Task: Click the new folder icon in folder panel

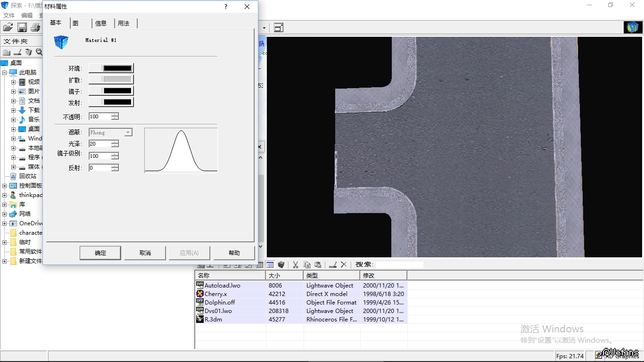Action: click(x=7, y=52)
